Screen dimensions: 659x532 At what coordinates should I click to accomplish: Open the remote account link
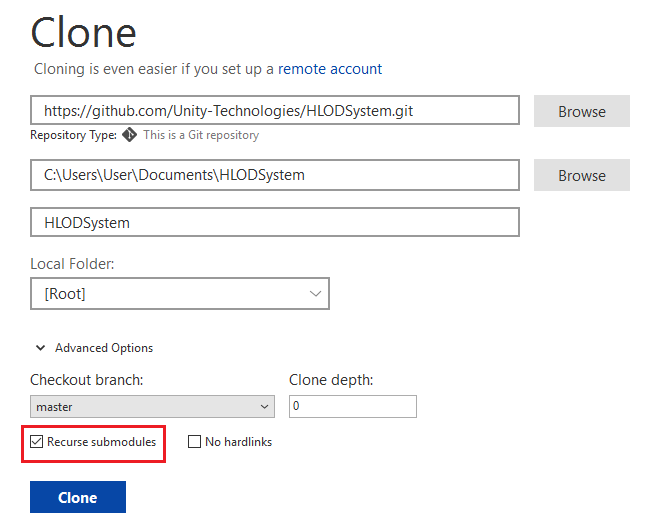330,69
